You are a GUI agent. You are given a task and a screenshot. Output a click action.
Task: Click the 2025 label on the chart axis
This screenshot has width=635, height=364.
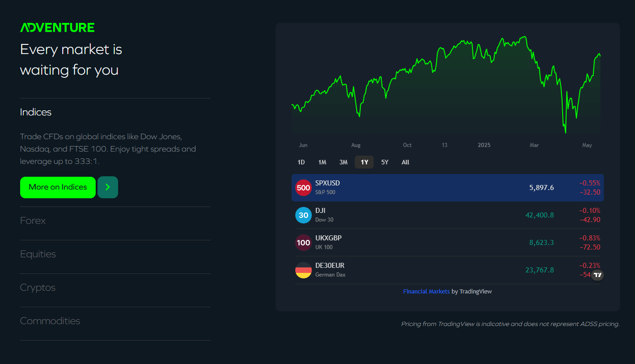pyautogui.click(x=484, y=145)
